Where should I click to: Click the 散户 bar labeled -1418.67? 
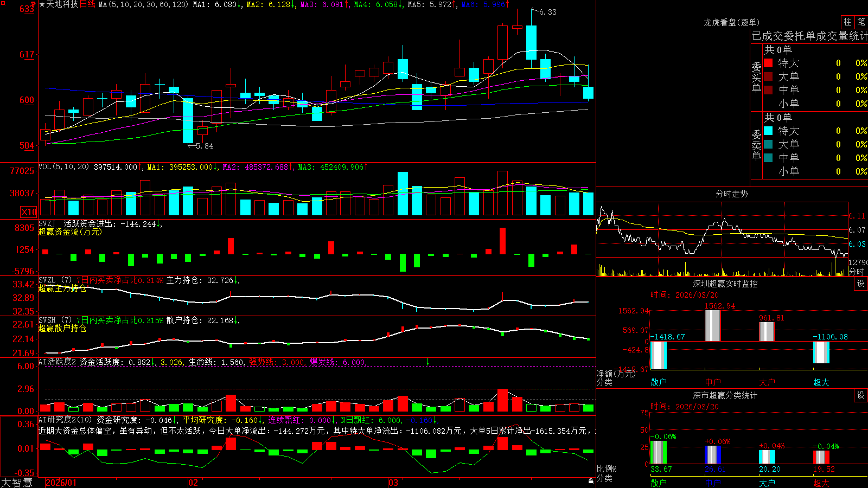(658, 356)
